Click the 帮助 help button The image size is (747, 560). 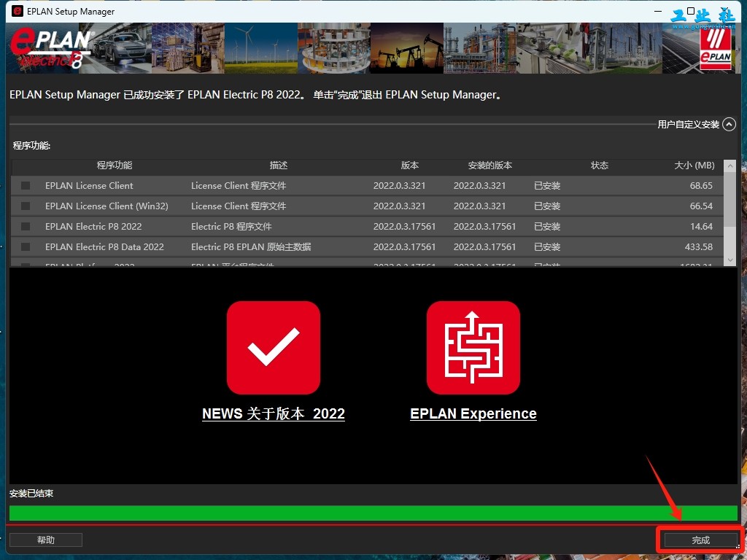click(46, 540)
